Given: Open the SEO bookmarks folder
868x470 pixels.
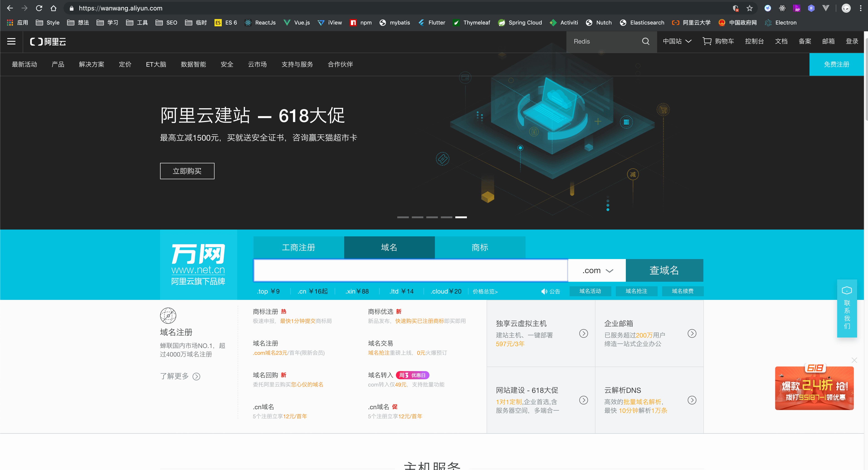Looking at the screenshot, I should (x=166, y=23).
